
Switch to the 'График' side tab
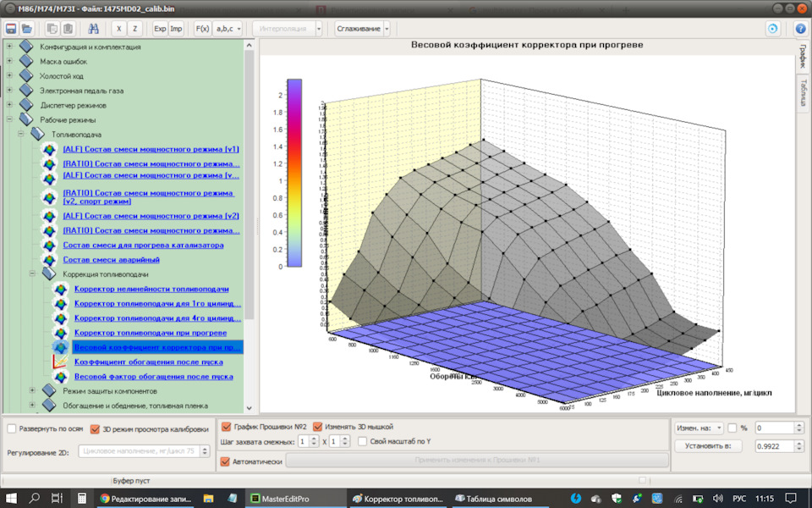tap(802, 56)
